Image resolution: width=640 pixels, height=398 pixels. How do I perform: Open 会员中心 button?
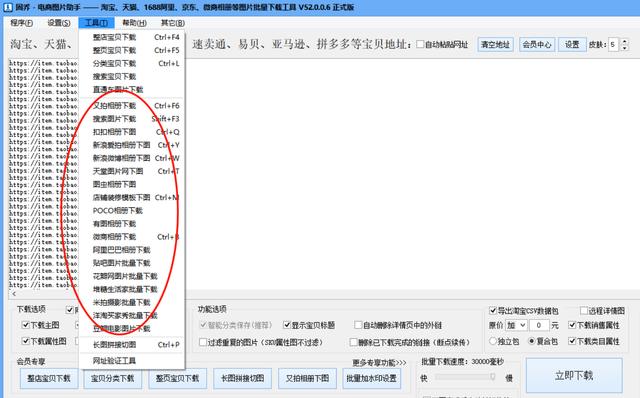537,44
